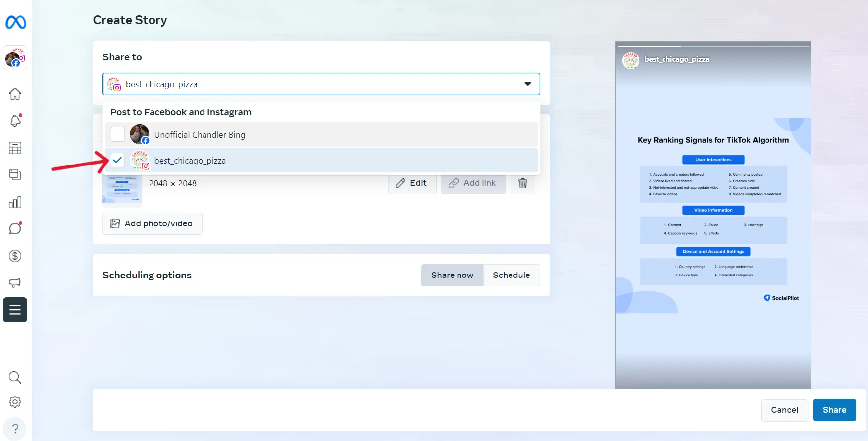The width and height of the screenshot is (868, 441).
Task: Open Notifications bell icon
Action: coord(15,120)
